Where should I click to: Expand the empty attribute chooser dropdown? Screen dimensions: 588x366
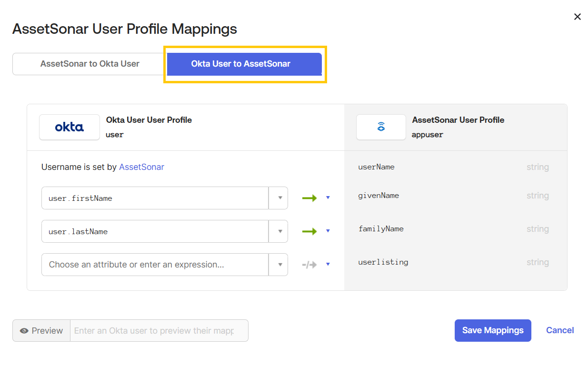pos(279,265)
